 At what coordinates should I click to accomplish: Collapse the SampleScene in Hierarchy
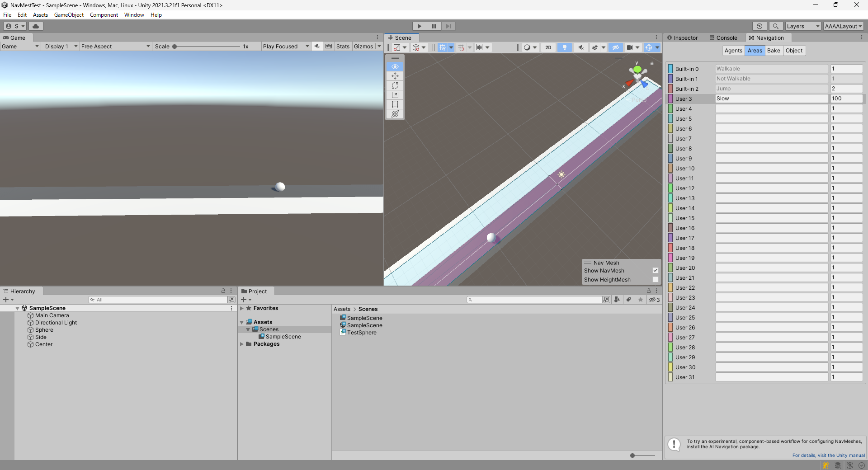18,308
